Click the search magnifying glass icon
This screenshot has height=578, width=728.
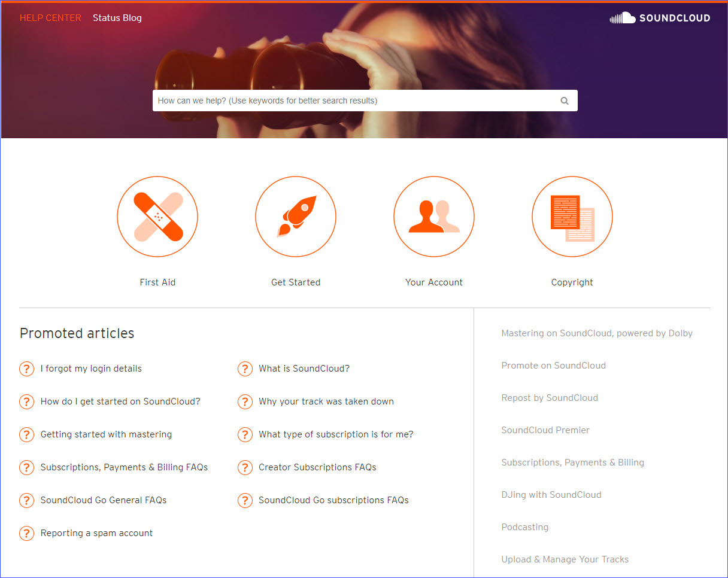point(563,100)
